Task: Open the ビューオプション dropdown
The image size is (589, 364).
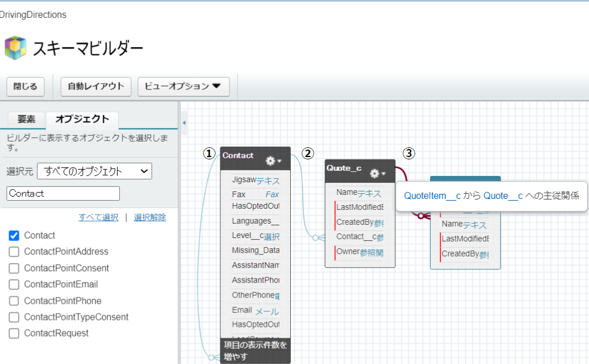Action: [183, 87]
